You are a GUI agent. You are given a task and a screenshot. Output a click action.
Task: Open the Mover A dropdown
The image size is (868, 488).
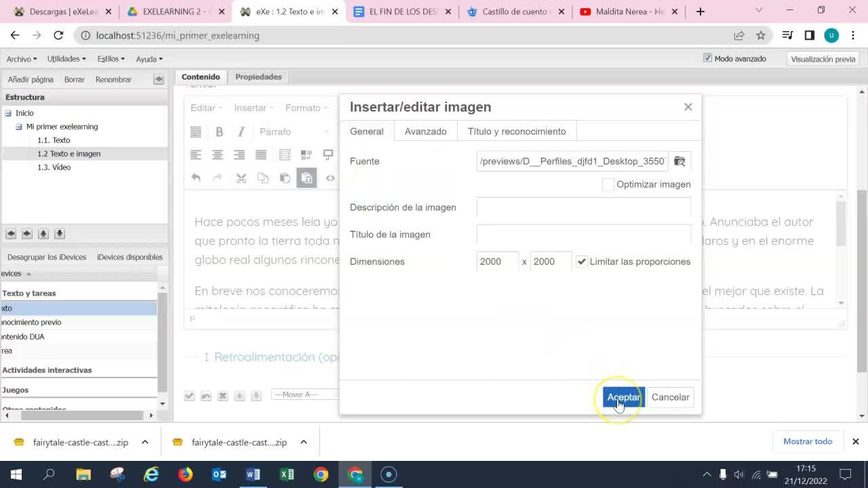pyautogui.click(x=304, y=394)
